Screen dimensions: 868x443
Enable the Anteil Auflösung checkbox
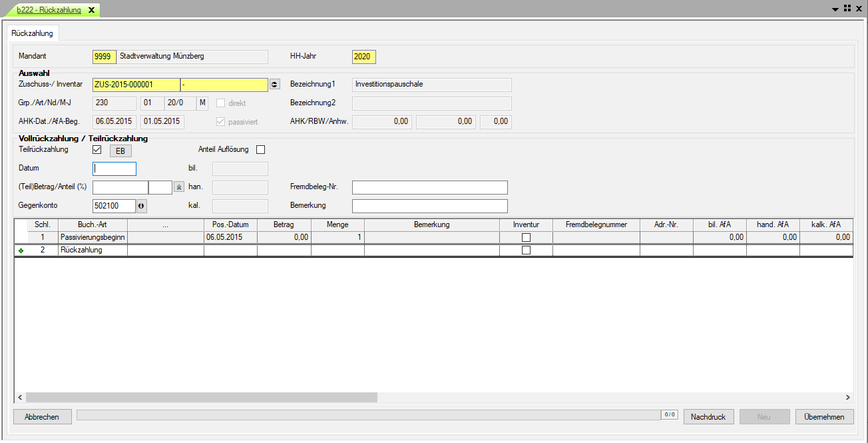click(x=260, y=150)
